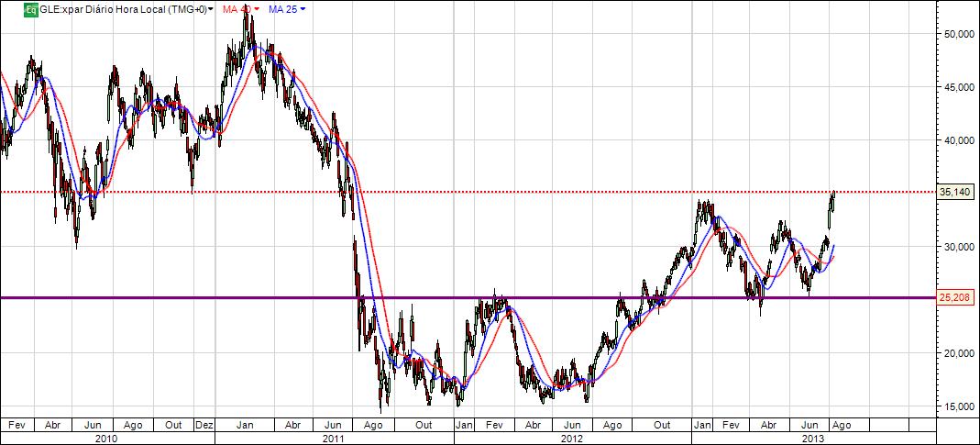Open the MA 40 indicator dropdown
The image size is (980, 445).
[x=257, y=9]
